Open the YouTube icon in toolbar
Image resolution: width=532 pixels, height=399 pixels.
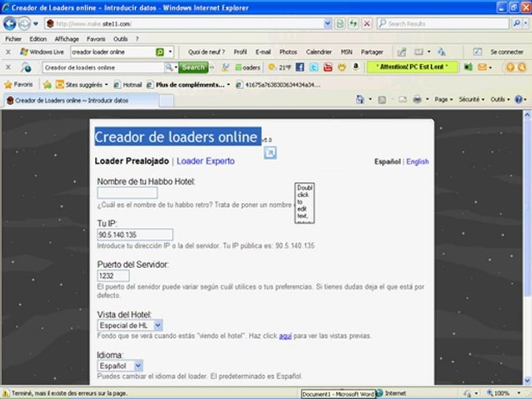tap(328, 67)
